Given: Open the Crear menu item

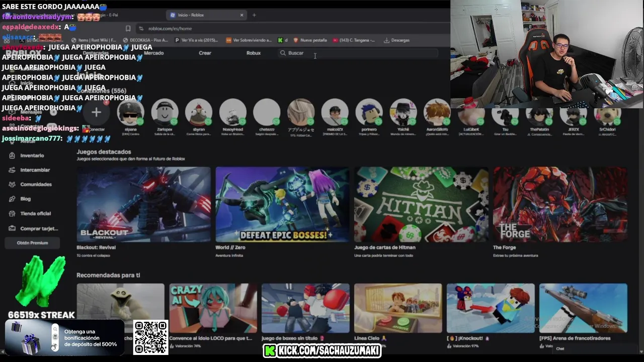Looking at the screenshot, I should click(205, 53).
